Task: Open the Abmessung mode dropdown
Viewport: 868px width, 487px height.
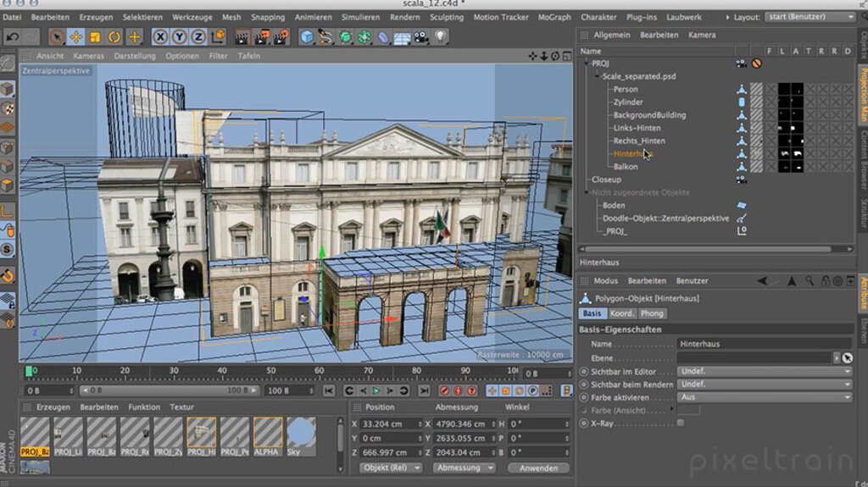Action: (x=464, y=468)
